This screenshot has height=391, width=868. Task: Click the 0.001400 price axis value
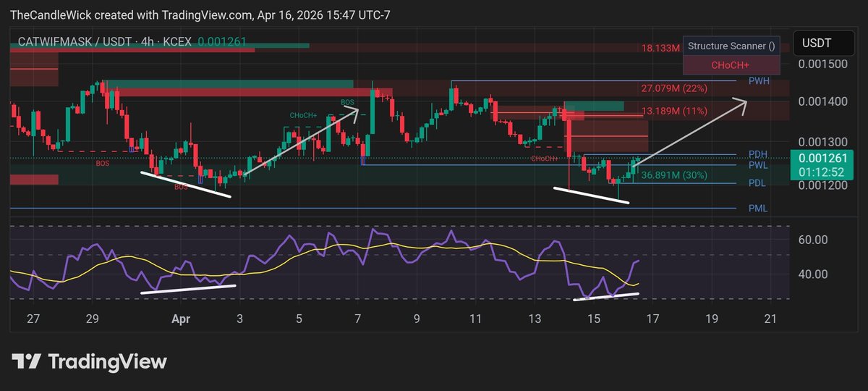point(822,101)
